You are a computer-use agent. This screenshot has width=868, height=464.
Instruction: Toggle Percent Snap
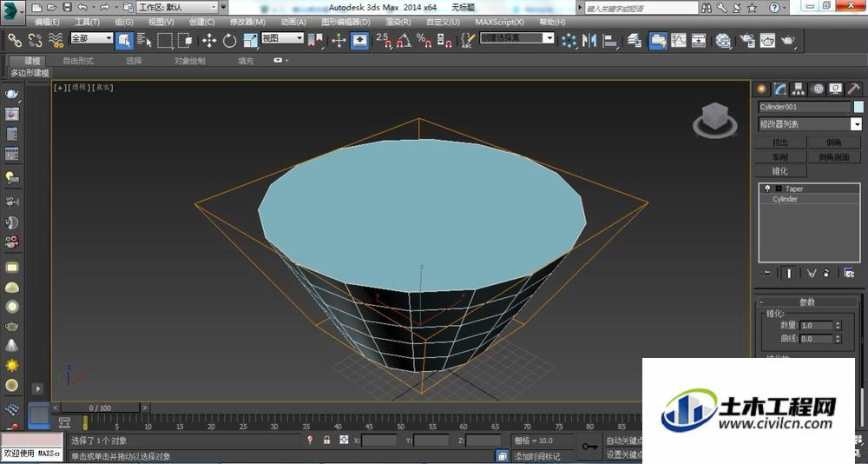pos(424,40)
